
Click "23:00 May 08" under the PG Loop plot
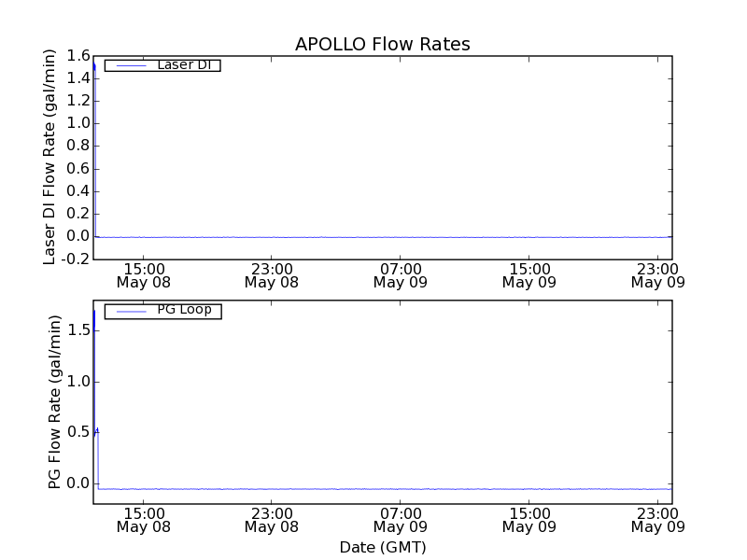tap(272, 521)
